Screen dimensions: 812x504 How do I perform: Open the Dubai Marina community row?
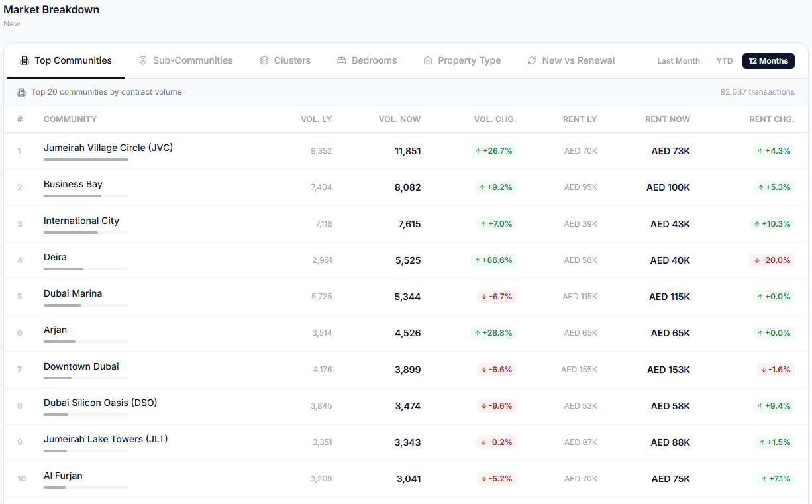pos(406,297)
